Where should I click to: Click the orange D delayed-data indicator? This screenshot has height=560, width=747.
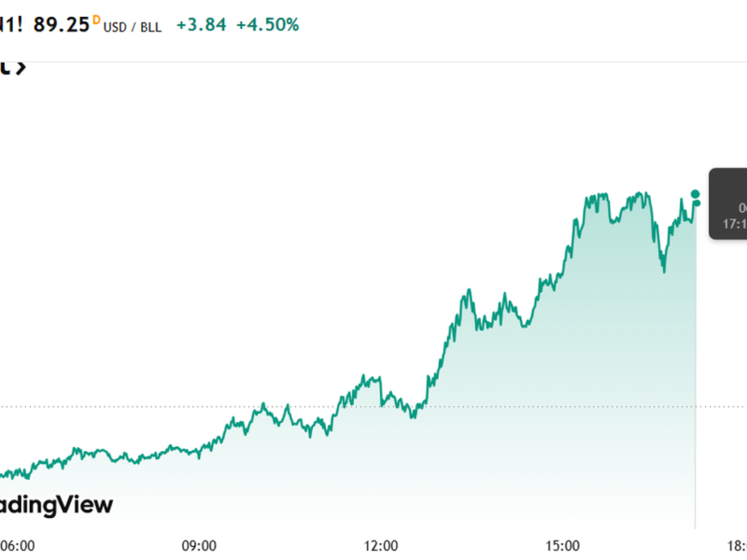[96, 19]
